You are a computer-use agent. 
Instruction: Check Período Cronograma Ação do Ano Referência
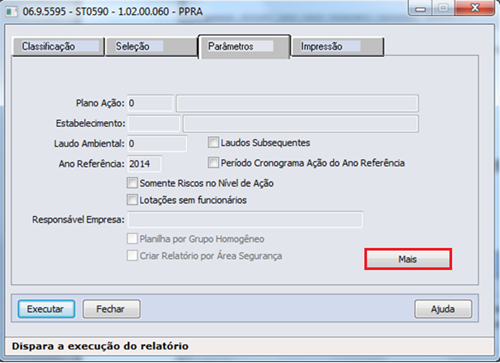213,163
